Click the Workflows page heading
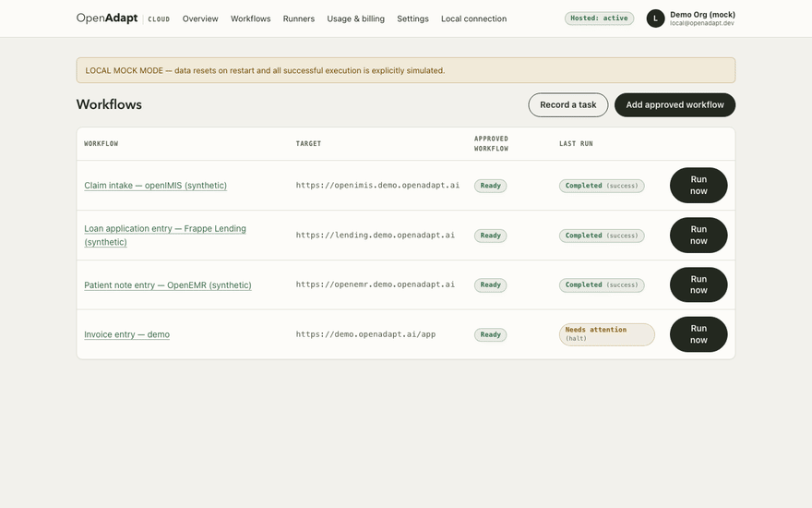This screenshot has height=508, width=812. (109, 104)
